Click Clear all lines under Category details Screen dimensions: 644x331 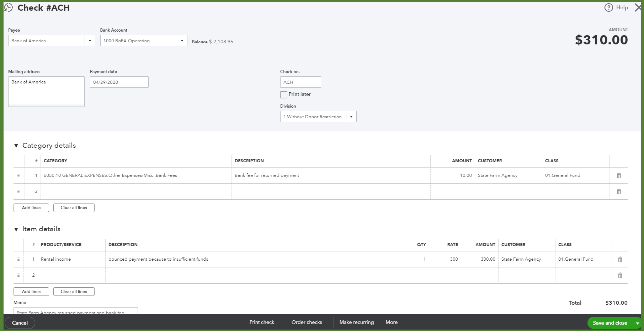coord(74,208)
